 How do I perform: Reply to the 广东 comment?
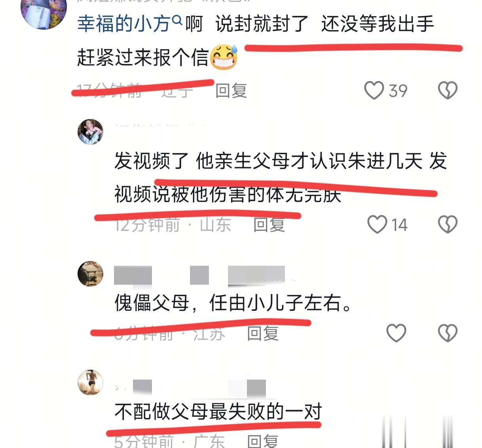(x=263, y=441)
